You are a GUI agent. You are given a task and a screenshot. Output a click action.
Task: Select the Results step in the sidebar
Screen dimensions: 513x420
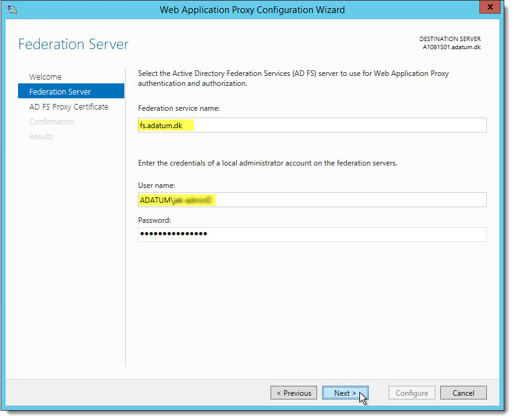coord(41,137)
